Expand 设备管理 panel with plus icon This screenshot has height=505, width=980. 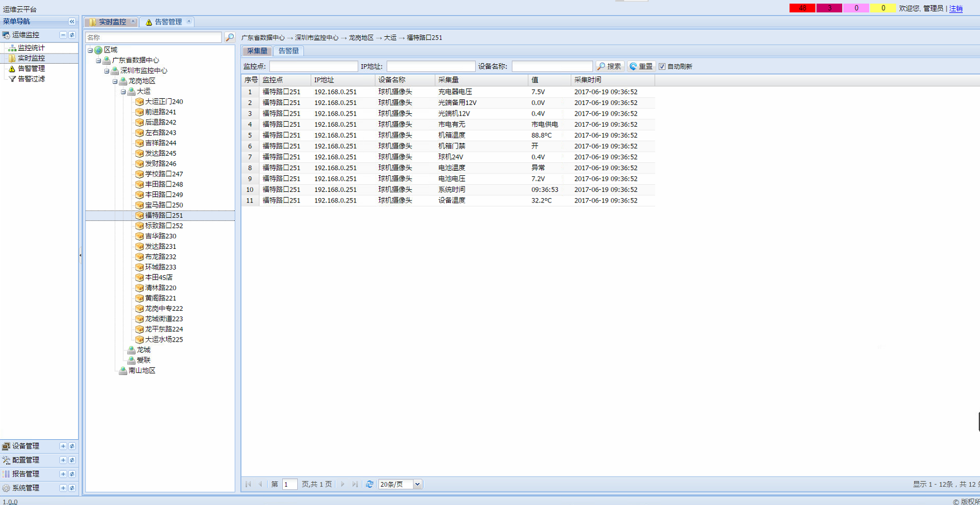[x=63, y=446]
